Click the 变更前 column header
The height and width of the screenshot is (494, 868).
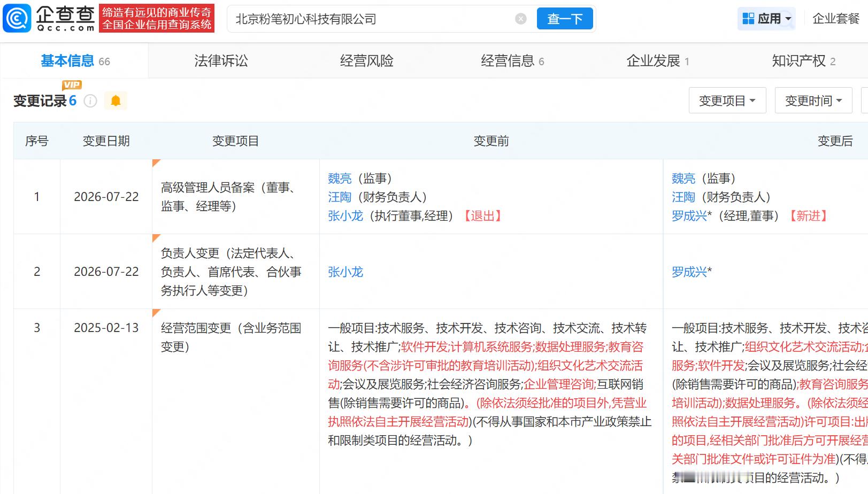[x=491, y=141]
